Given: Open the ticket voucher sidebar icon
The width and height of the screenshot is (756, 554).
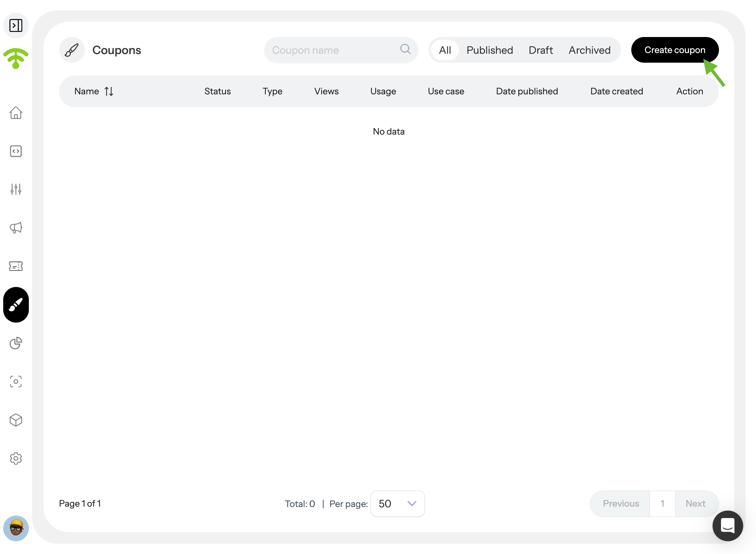Looking at the screenshot, I should [x=16, y=266].
